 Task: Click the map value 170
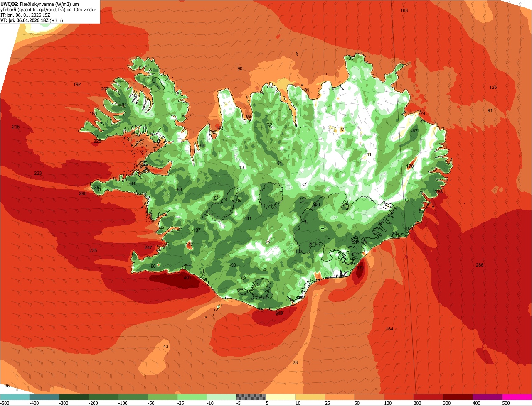click(x=410, y=166)
